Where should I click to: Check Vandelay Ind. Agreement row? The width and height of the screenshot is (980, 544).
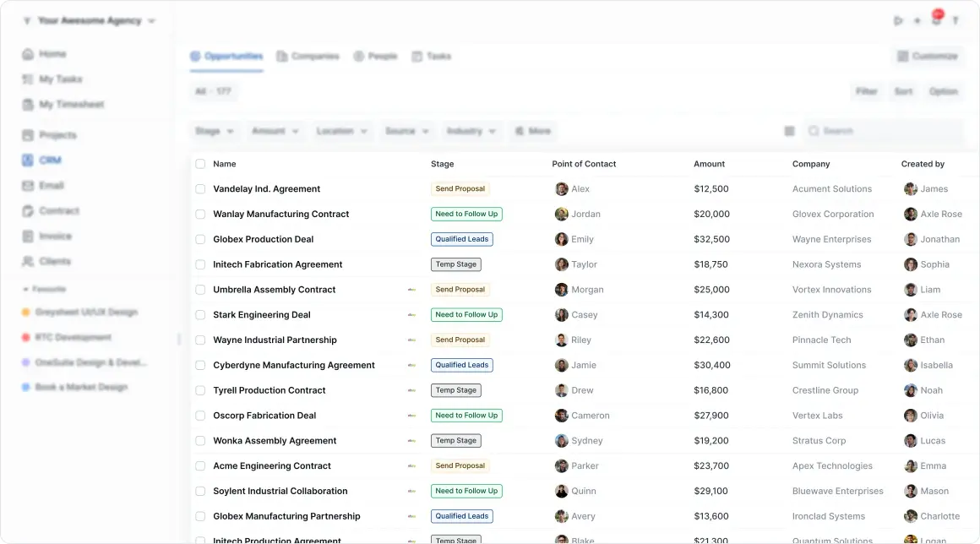point(200,188)
